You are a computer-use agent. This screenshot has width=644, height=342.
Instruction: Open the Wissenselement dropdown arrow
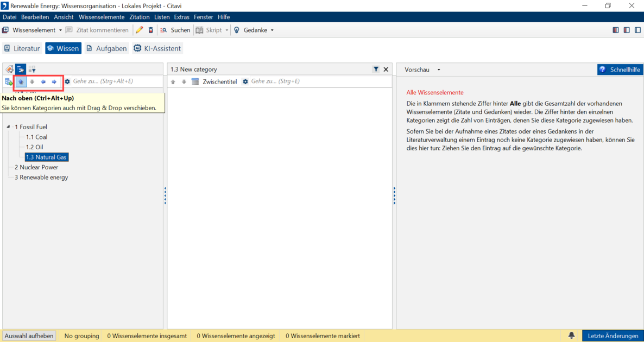pyautogui.click(x=60, y=30)
